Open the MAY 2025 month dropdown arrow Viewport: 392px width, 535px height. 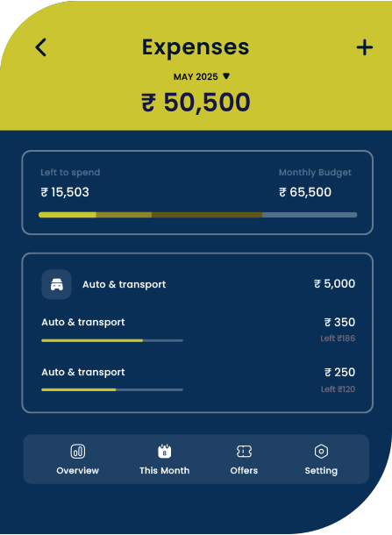point(226,76)
